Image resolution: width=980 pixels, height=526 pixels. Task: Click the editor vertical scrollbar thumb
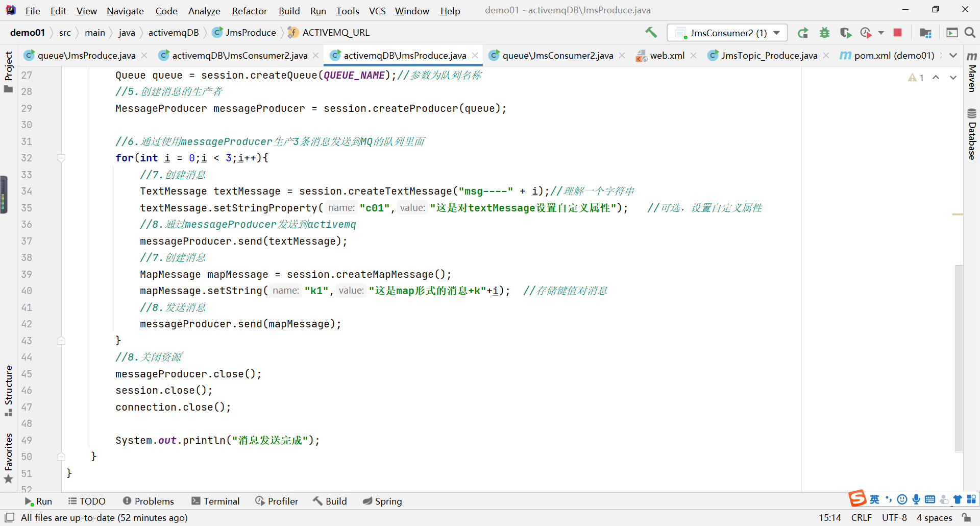point(959,357)
